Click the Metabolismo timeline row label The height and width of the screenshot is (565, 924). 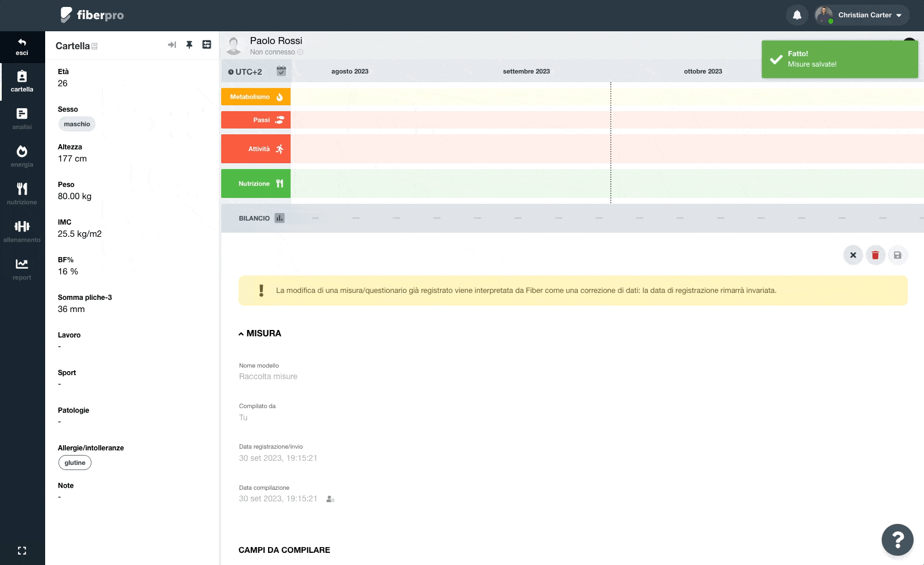click(x=256, y=97)
